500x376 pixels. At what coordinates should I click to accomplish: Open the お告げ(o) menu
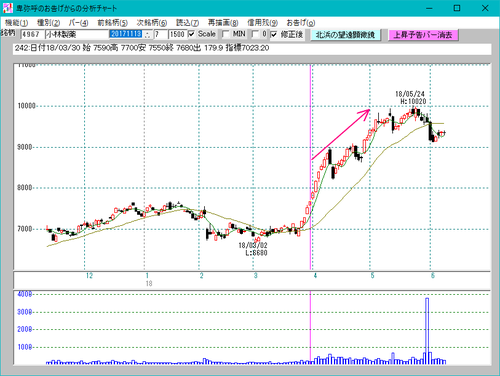tap(301, 23)
